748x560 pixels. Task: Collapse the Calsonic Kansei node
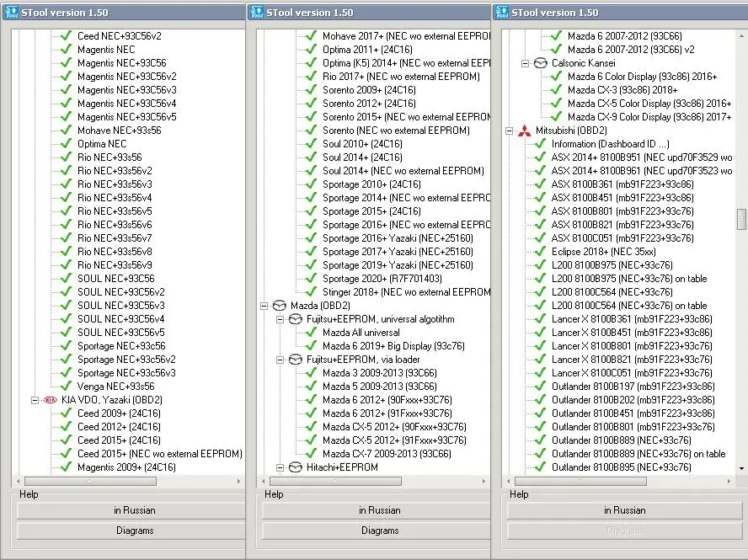coord(526,63)
